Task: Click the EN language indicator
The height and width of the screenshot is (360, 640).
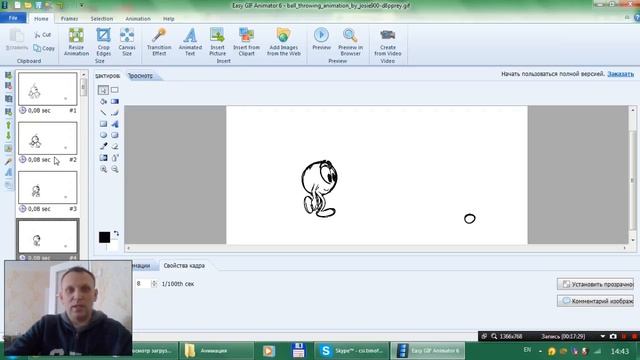Action: [527, 350]
